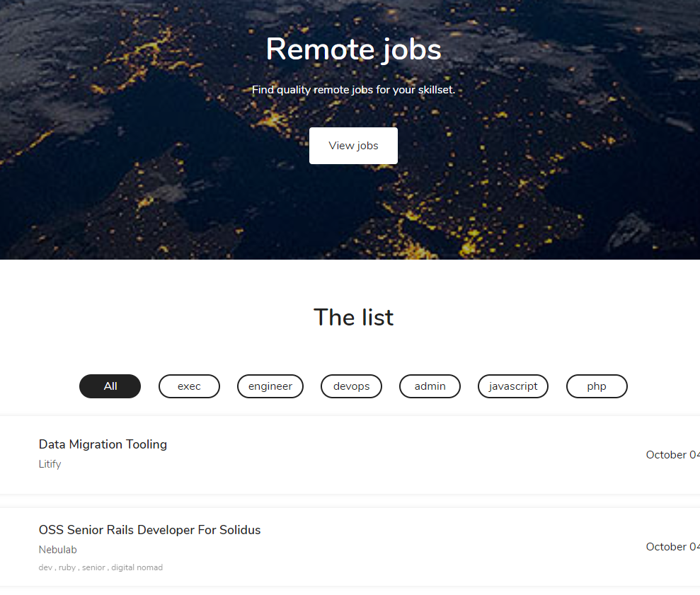Screen dimensions: 700x595
Task: Click the Remote jobs heading
Action: pos(353,48)
